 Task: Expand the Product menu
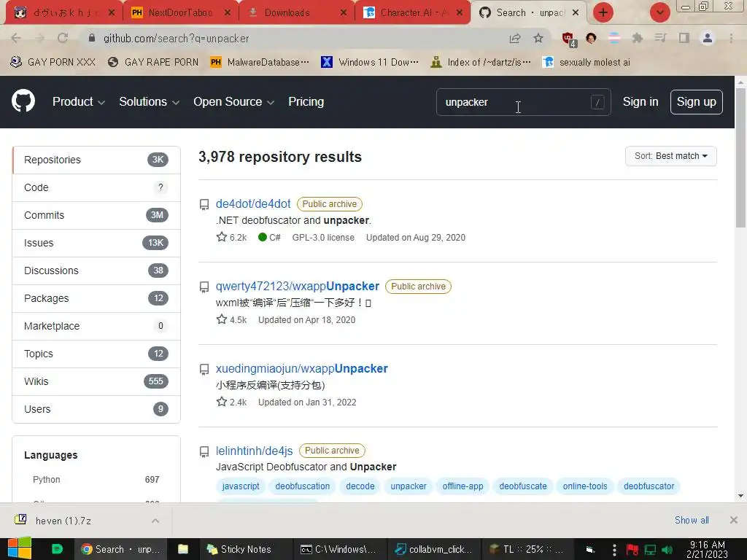pos(79,101)
